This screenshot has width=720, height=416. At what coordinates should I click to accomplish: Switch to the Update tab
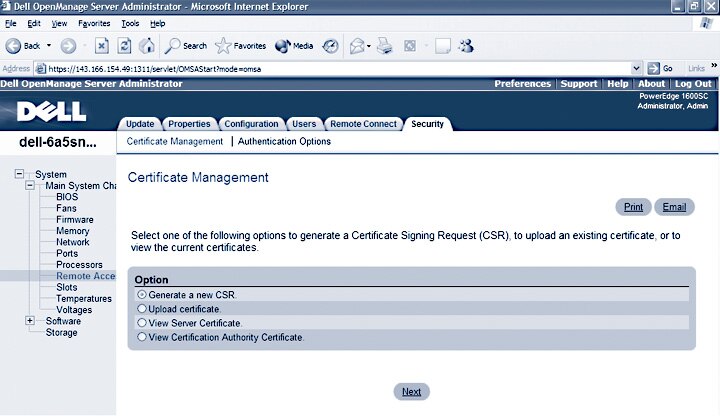tap(140, 124)
